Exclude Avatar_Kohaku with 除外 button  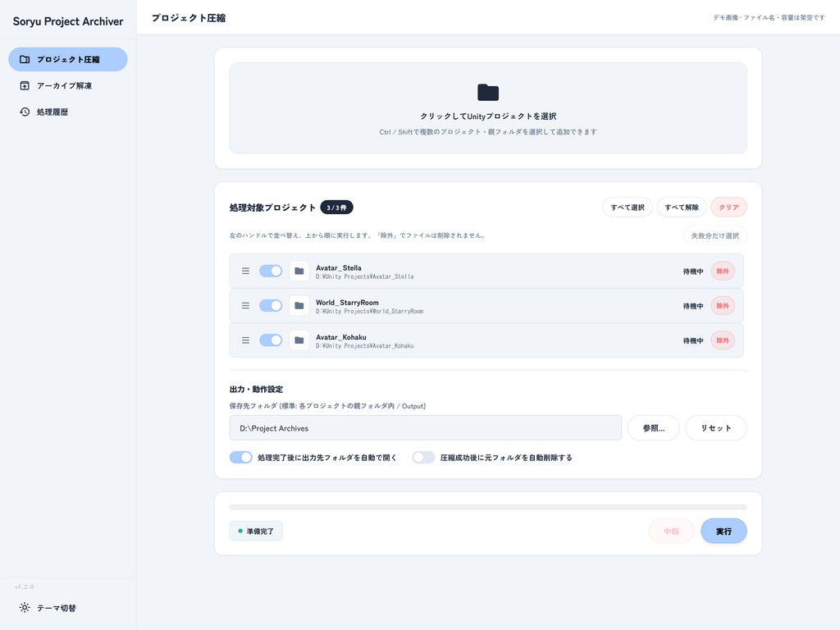tap(723, 340)
